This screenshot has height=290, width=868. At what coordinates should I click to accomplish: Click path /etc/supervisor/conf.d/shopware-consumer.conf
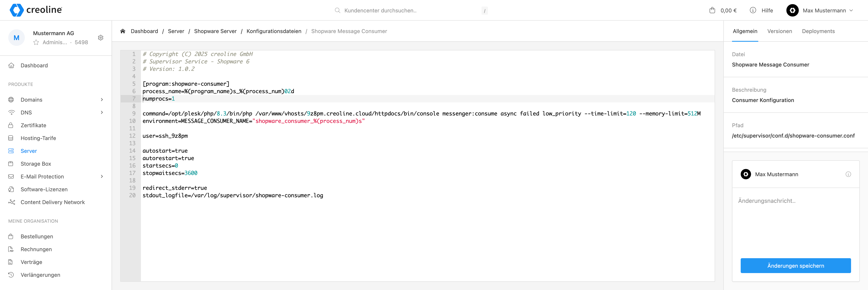click(793, 136)
